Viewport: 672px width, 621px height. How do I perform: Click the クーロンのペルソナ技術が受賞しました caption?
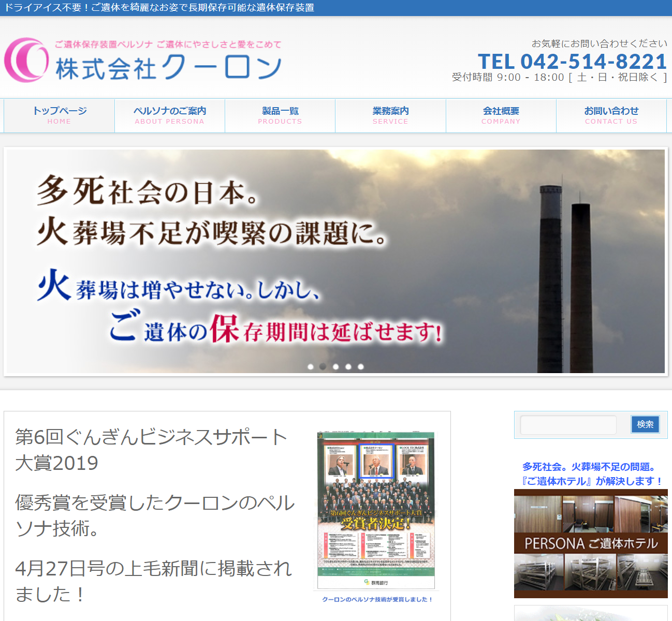click(x=377, y=599)
